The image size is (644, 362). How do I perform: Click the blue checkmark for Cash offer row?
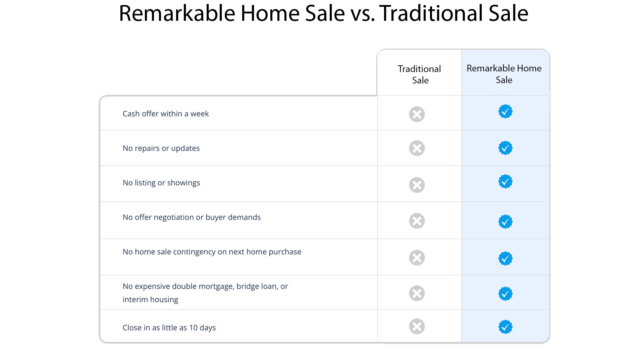(x=505, y=112)
